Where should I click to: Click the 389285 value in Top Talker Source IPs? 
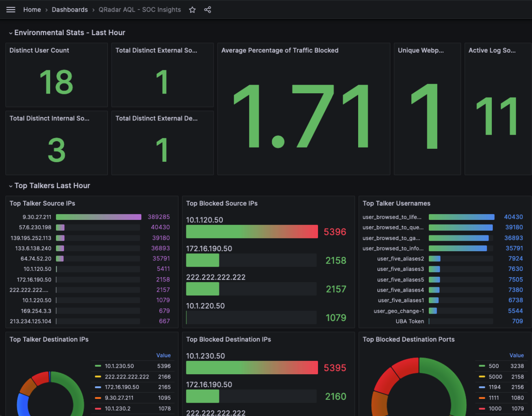click(x=159, y=217)
